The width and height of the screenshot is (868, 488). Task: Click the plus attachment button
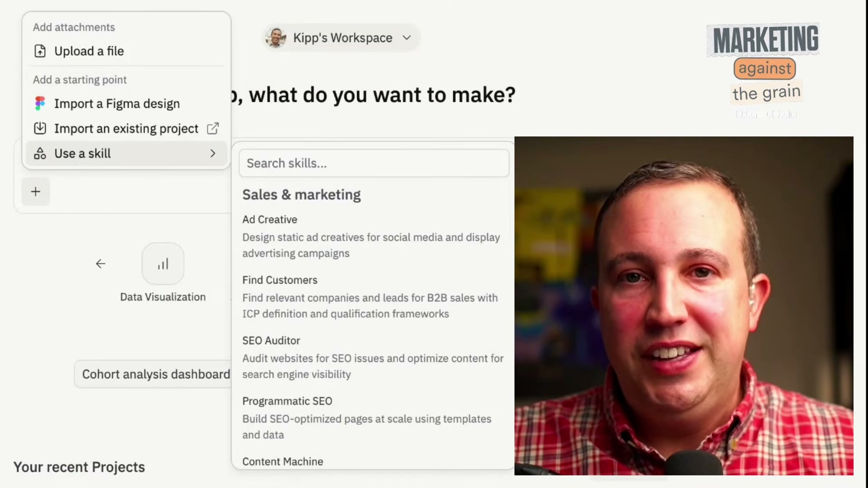[x=36, y=192]
